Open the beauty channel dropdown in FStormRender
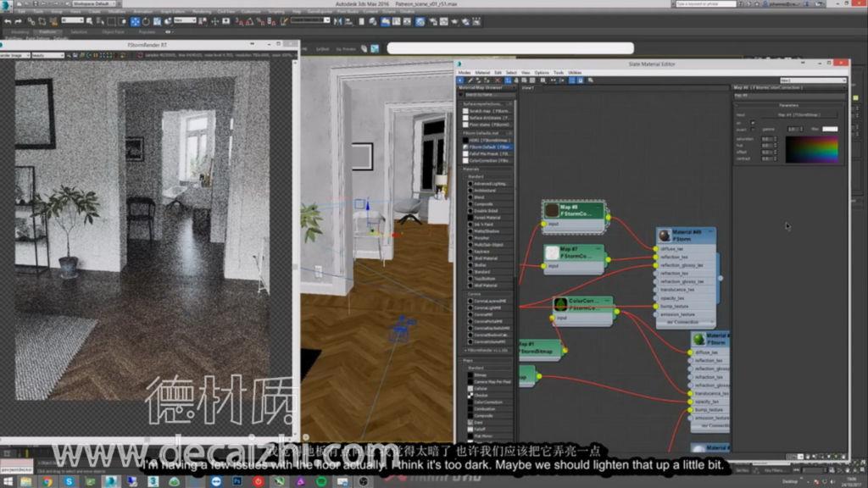Image resolution: width=868 pixels, height=488 pixels. (47, 55)
